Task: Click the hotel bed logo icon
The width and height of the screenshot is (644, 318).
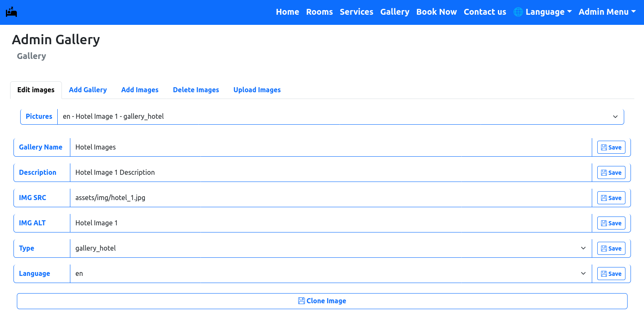Action: 11,12
